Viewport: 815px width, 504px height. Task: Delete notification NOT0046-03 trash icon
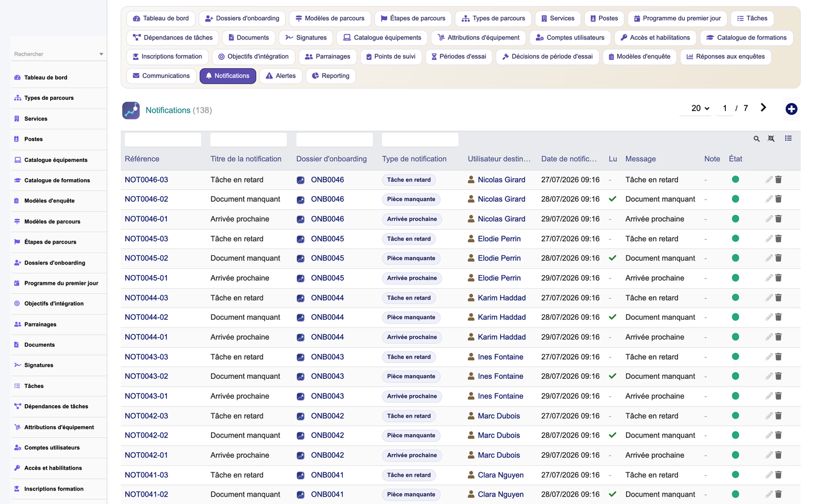(x=778, y=180)
